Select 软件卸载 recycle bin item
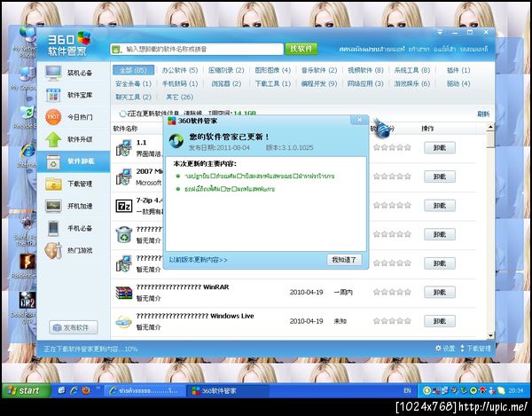532x416 pixels. [73, 161]
